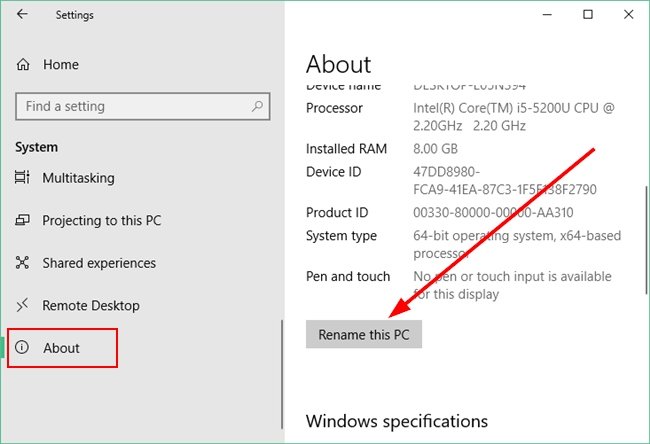Minimize the Settings window
Viewport: 650px width, 444px height.
point(547,15)
